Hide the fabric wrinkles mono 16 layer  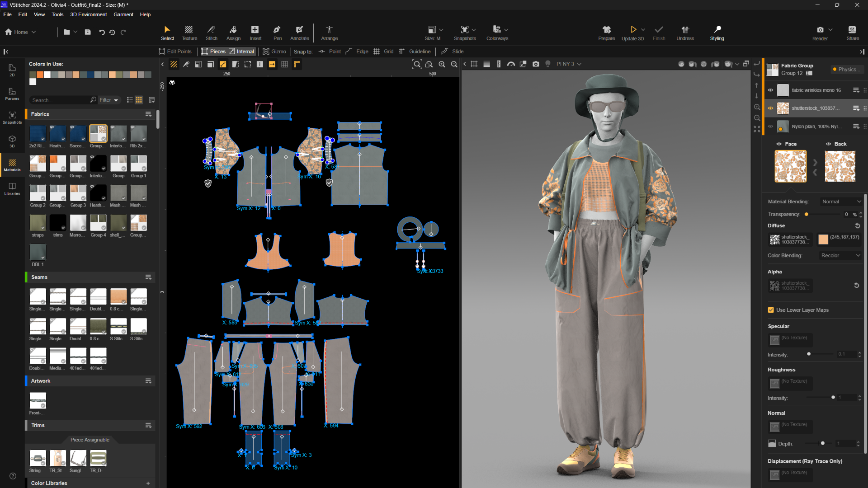point(770,90)
